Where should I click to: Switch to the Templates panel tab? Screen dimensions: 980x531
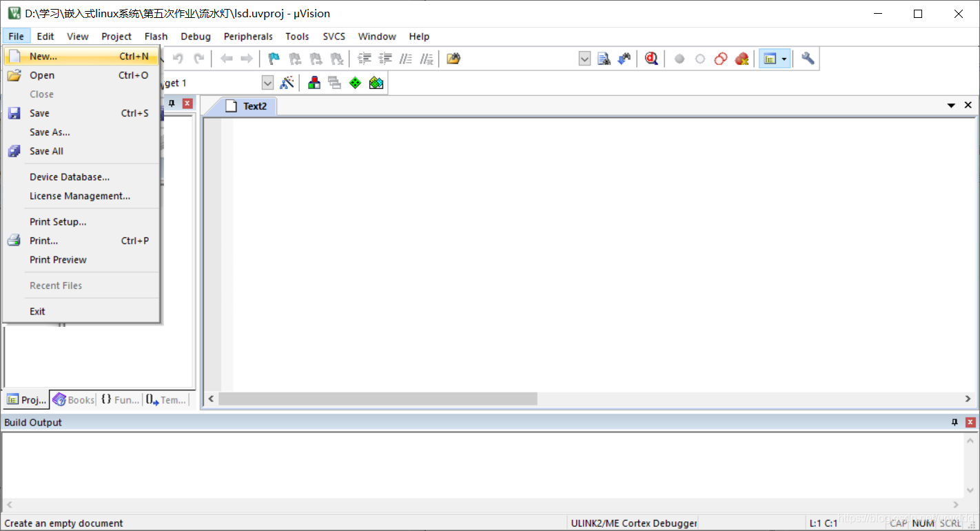click(x=166, y=400)
